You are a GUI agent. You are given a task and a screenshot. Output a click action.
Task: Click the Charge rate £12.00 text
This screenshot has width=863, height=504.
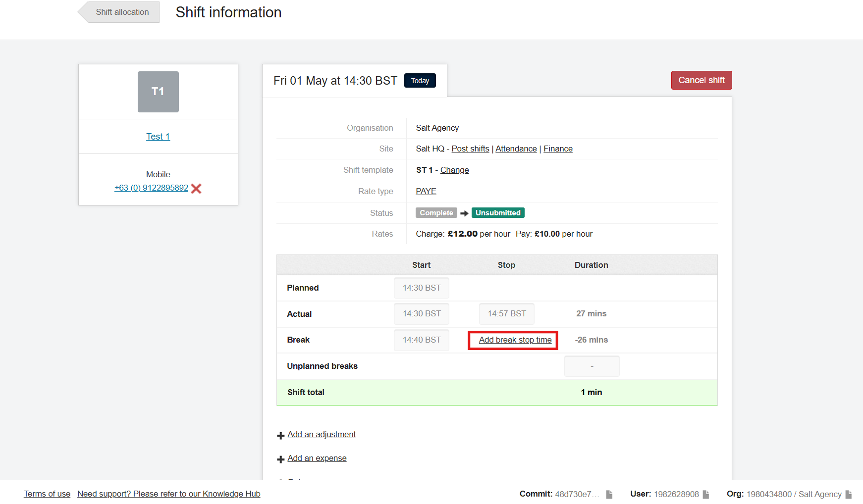click(463, 234)
